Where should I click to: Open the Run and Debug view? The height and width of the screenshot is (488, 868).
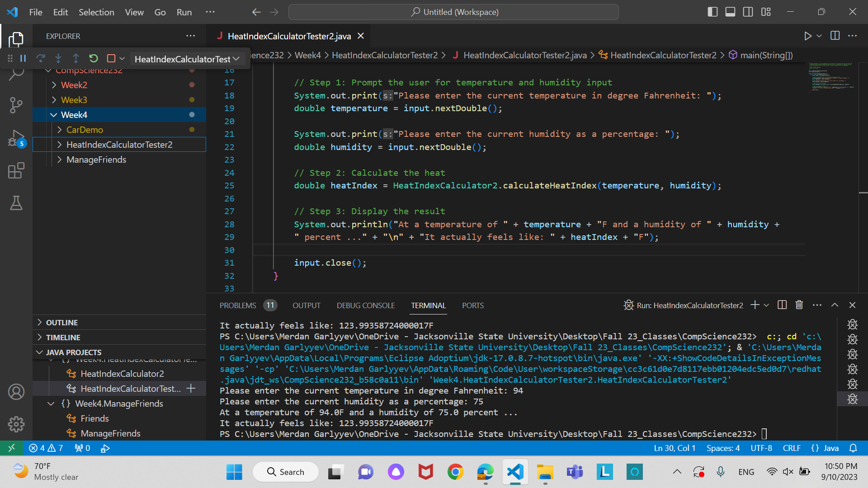point(16,138)
